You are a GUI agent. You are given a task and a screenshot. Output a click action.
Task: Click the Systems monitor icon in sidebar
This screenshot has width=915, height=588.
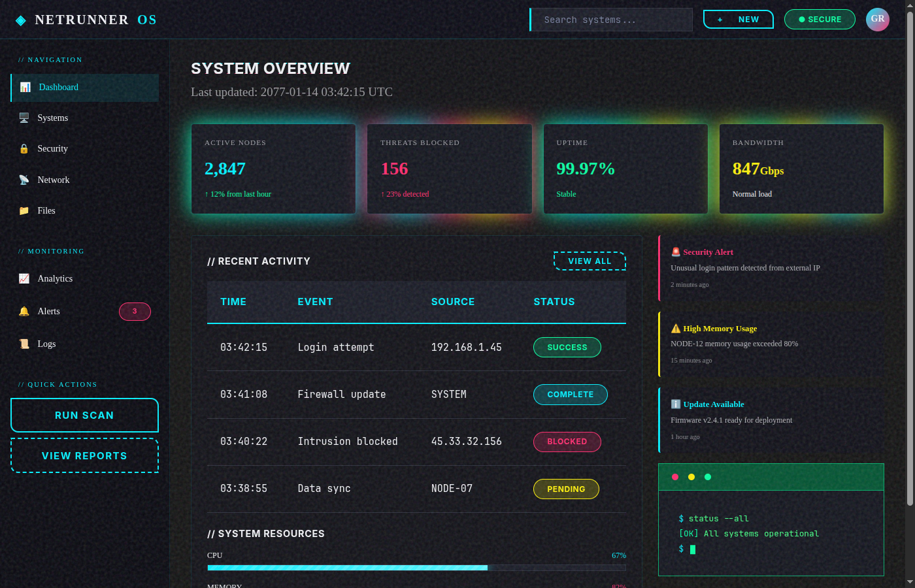24,118
